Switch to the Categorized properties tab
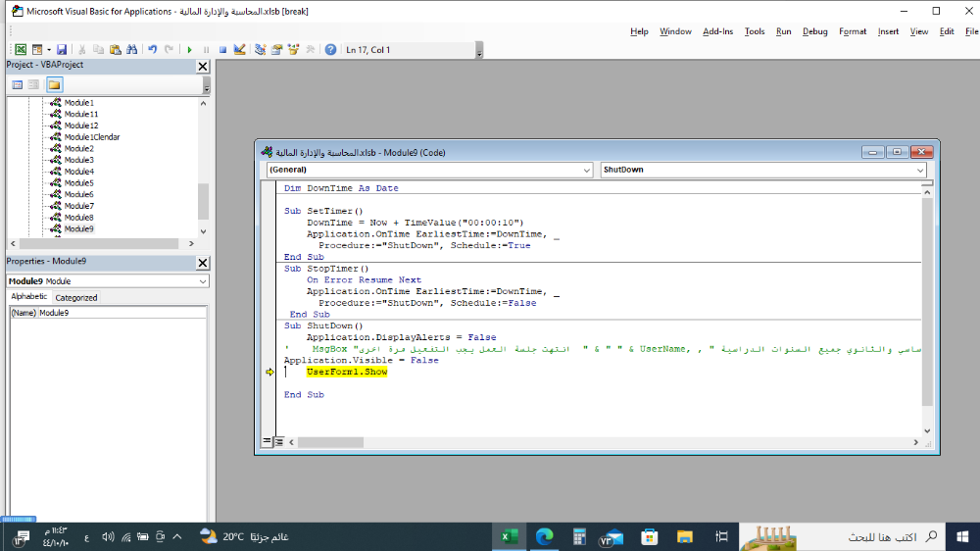The height and width of the screenshot is (551, 980). tap(76, 297)
